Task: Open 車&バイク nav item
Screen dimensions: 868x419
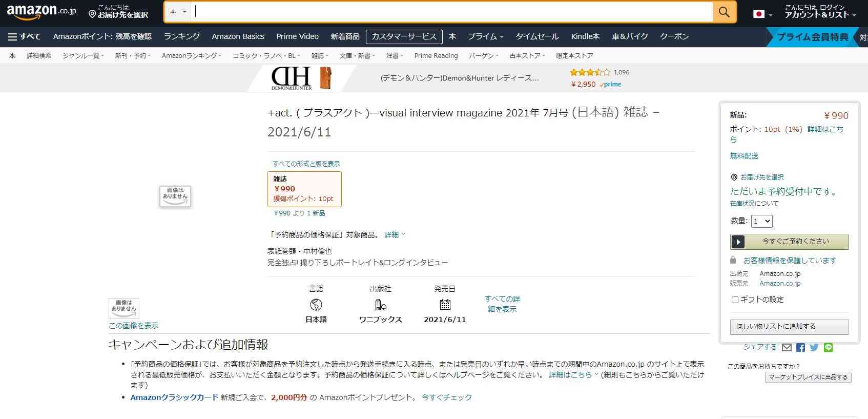Action: (630, 36)
